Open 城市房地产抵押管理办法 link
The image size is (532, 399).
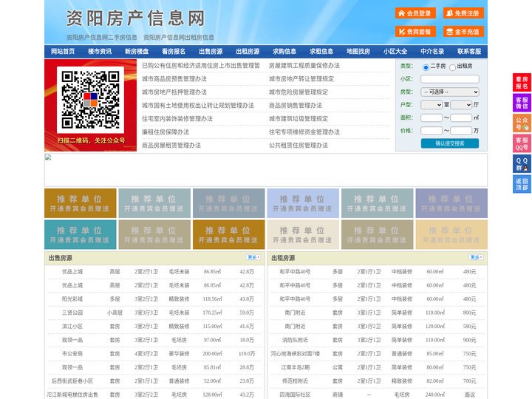tap(174, 92)
